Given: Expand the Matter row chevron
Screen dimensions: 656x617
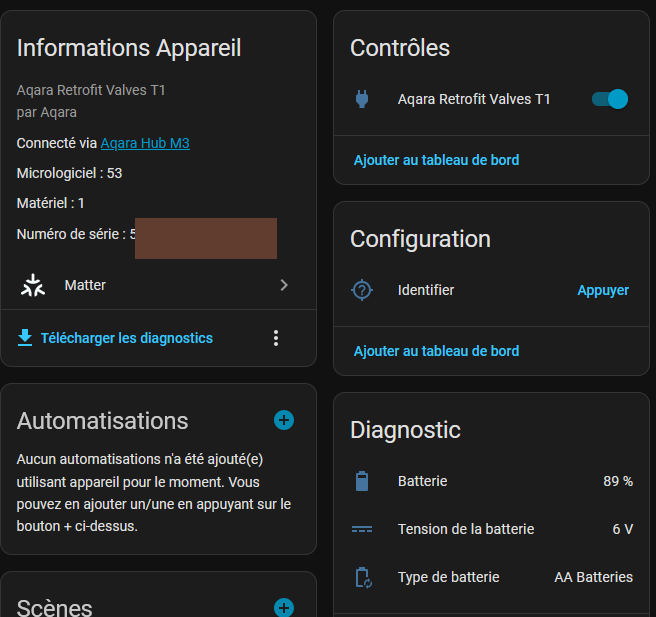Looking at the screenshot, I should point(284,285).
